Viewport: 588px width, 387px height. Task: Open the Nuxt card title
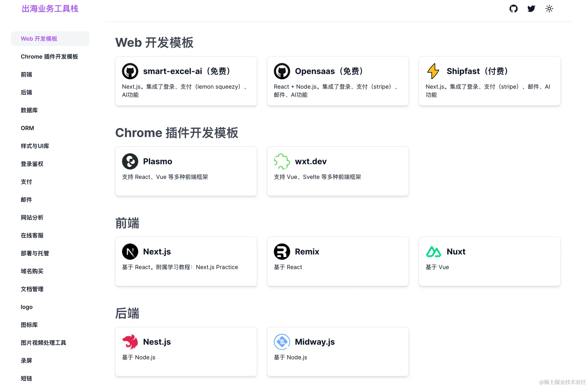click(456, 252)
